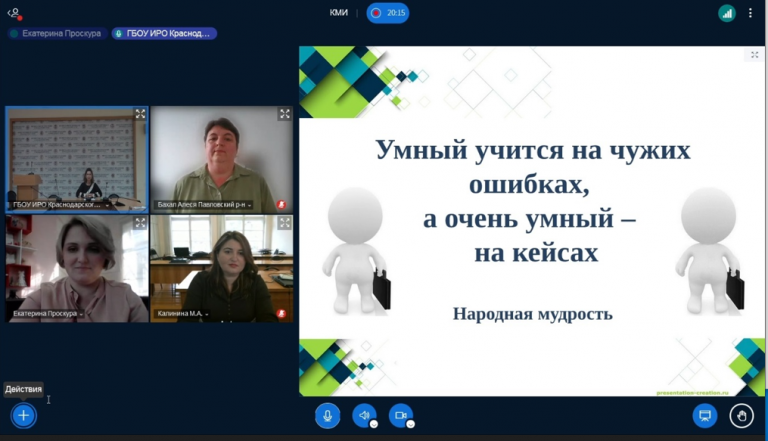
Task: Toggle the speaker audio button
Action: coord(364,415)
